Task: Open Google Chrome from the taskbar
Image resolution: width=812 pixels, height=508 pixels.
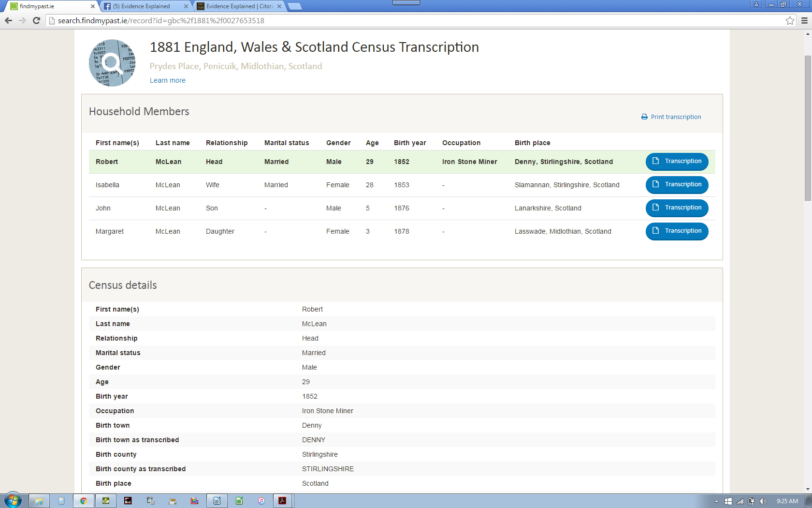Action: [x=84, y=501]
